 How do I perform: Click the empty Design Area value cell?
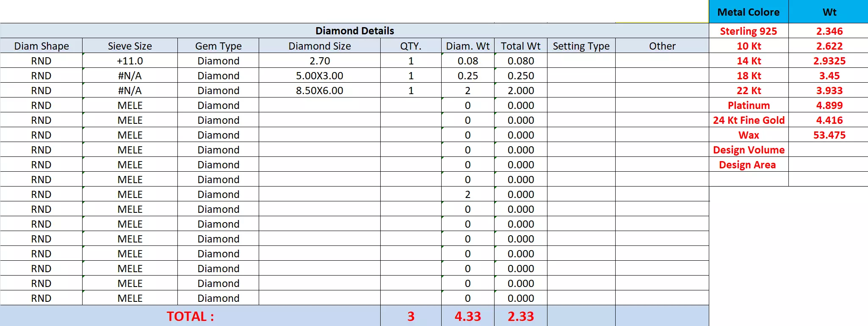click(829, 164)
